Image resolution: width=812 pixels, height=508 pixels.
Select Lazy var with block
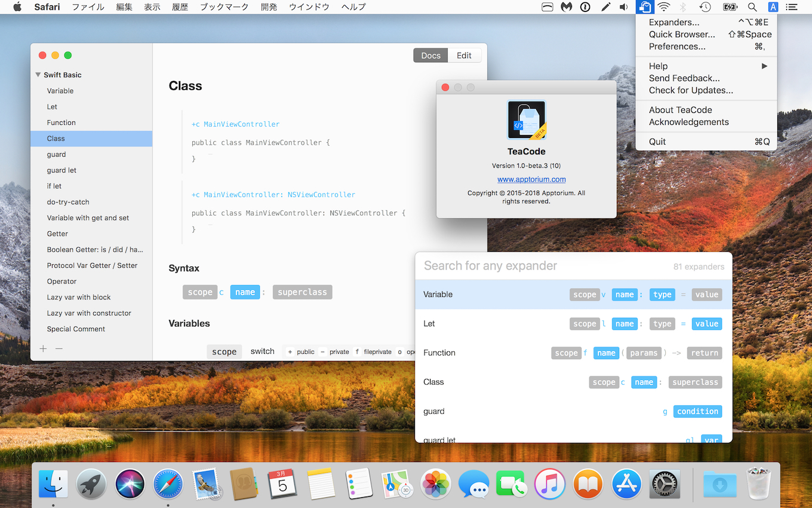91,297
